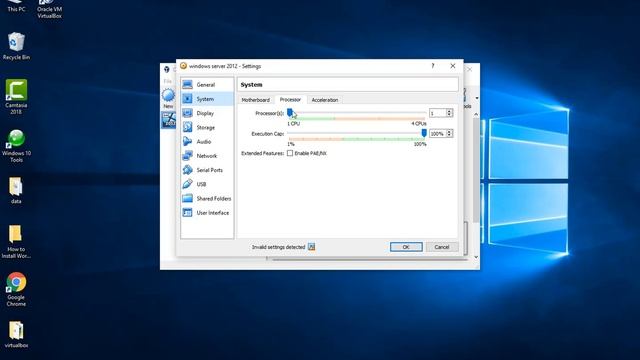Click the invalid settings warning icon
Viewport: 640px width, 360px height.
pyautogui.click(x=311, y=247)
